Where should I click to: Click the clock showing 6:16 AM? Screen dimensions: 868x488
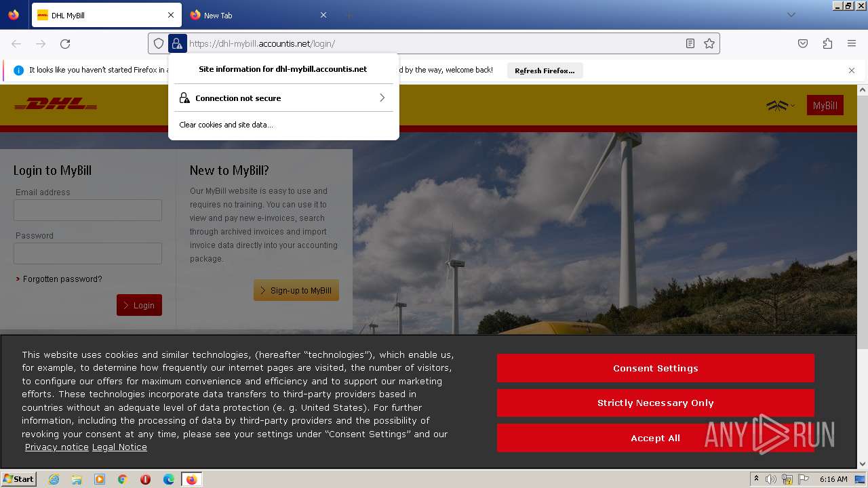tap(833, 479)
